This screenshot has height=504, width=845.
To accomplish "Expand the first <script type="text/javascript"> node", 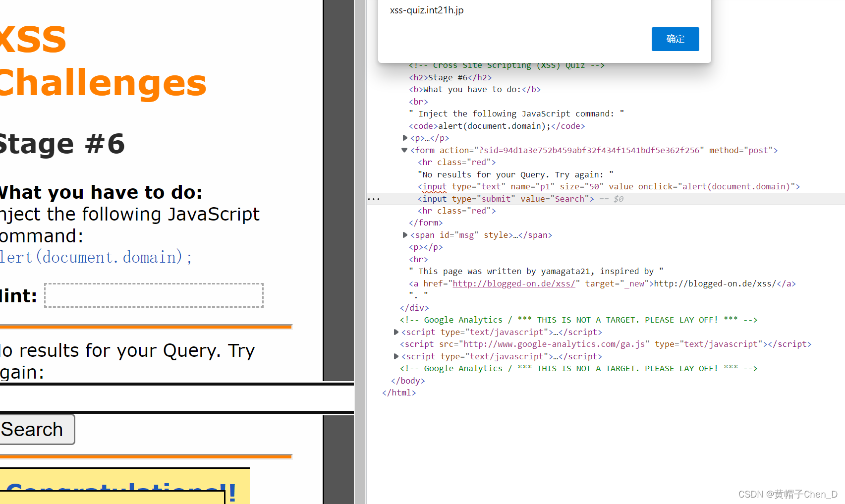I will (396, 332).
